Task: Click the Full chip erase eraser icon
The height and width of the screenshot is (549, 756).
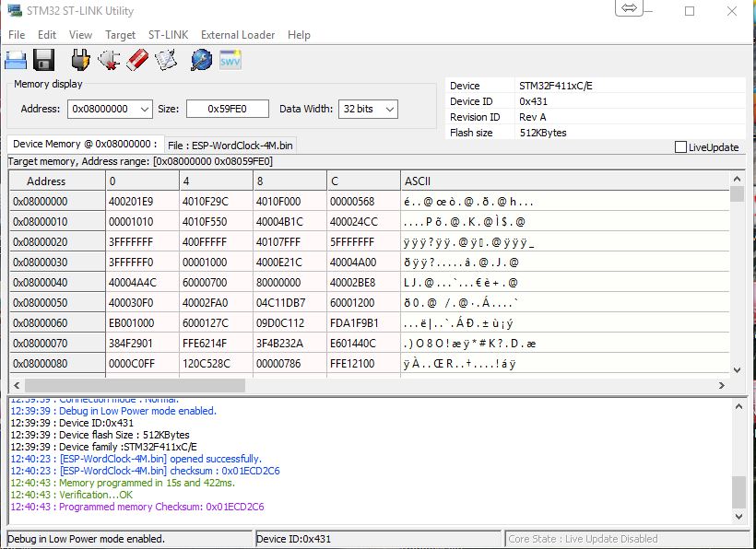Action: click(137, 60)
